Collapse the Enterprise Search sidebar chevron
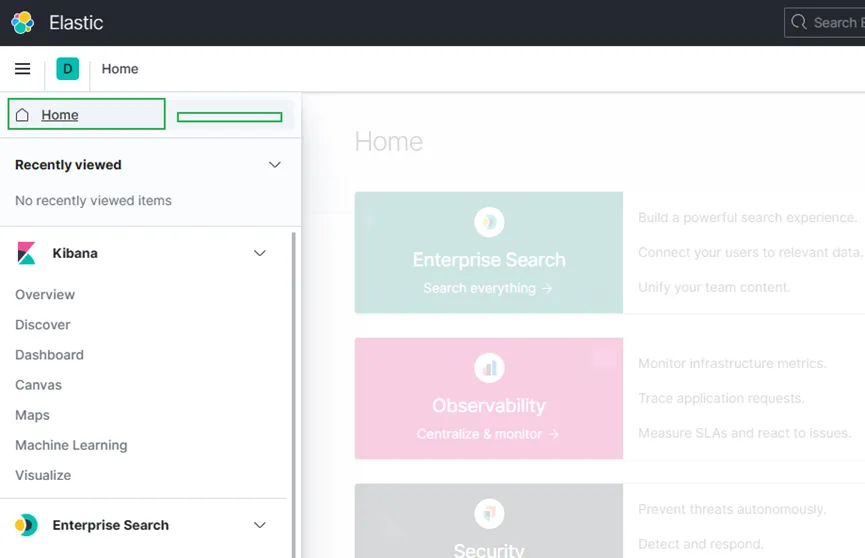Screen dimensions: 865x558 (259, 525)
